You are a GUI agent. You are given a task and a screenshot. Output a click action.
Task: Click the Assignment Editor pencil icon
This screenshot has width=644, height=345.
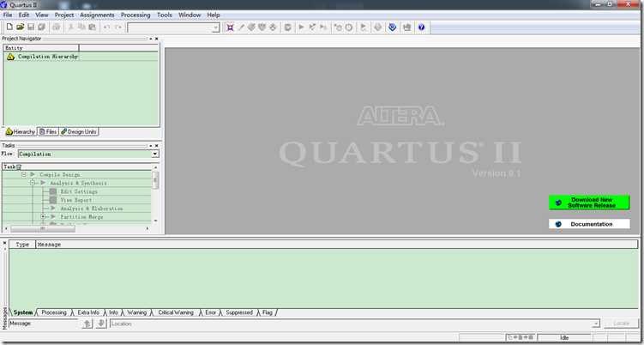pos(242,27)
